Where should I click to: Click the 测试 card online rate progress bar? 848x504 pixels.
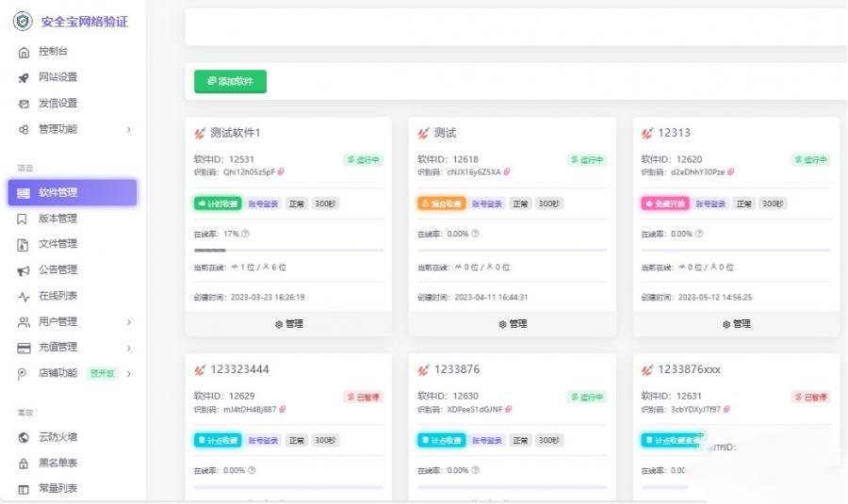click(513, 251)
